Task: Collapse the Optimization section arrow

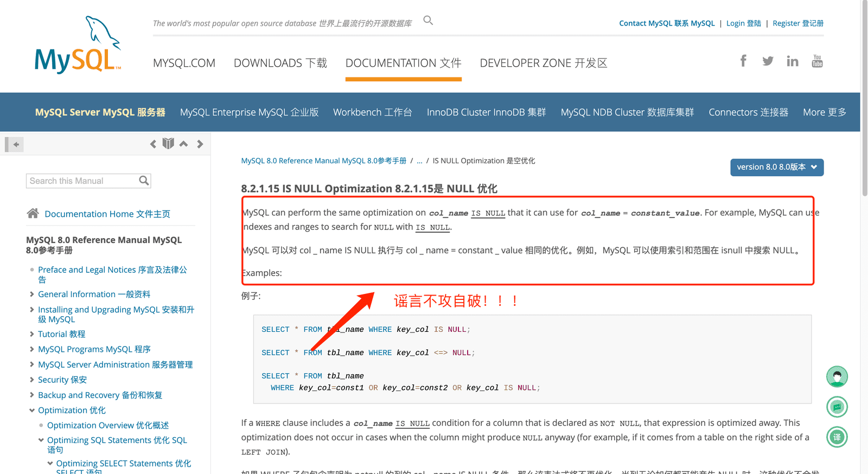Action: click(x=32, y=411)
